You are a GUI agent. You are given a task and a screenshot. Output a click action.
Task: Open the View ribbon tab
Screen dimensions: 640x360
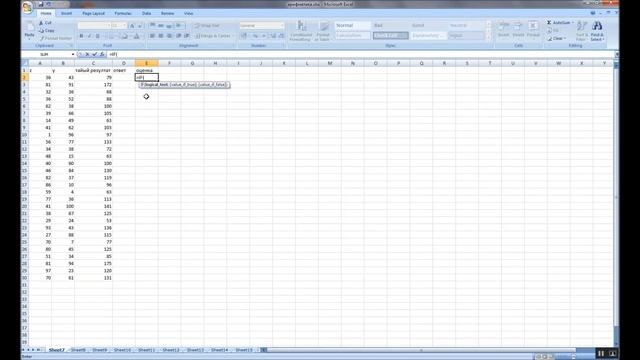[188, 13]
